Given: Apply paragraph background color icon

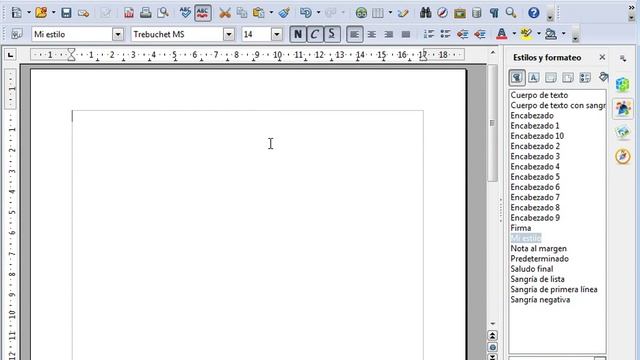Looking at the screenshot, I should pyautogui.click(x=551, y=34).
